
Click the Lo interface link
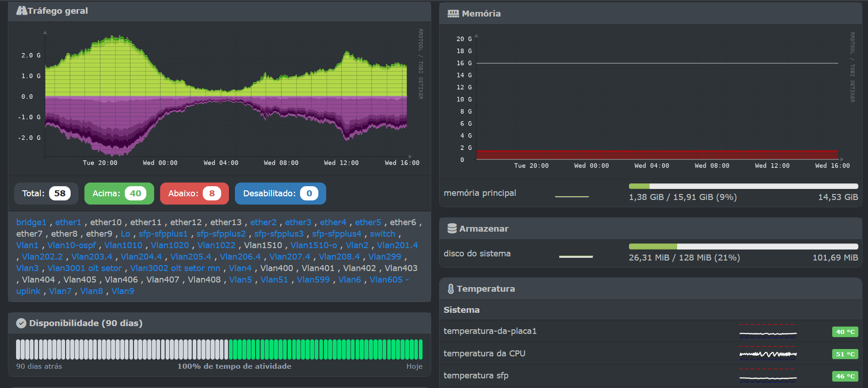[125, 234]
